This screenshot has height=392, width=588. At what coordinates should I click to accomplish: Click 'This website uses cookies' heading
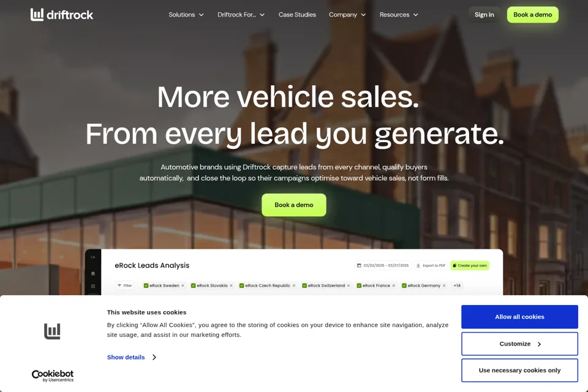click(x=146, y=312)
